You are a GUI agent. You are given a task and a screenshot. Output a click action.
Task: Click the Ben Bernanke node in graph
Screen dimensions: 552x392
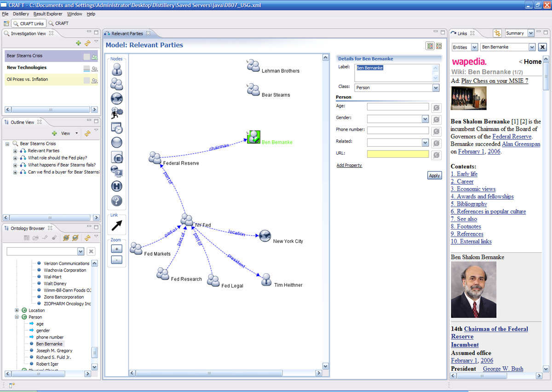click(254, 137)
